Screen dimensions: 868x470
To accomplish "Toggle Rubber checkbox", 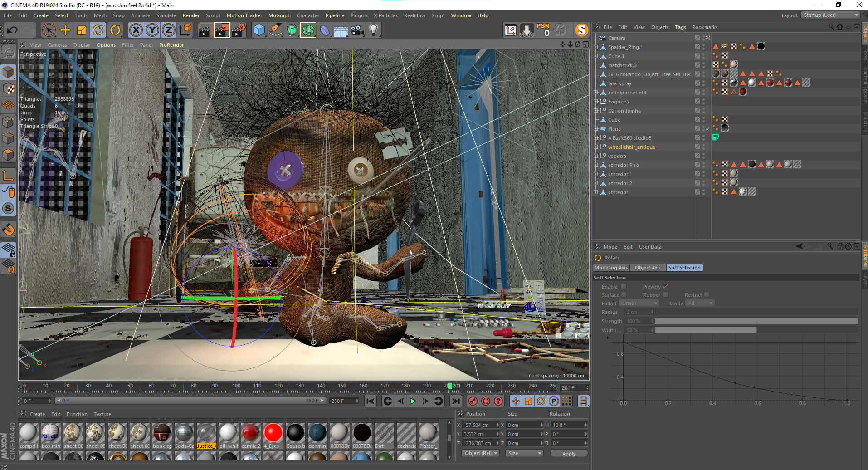I will [665, 295].
